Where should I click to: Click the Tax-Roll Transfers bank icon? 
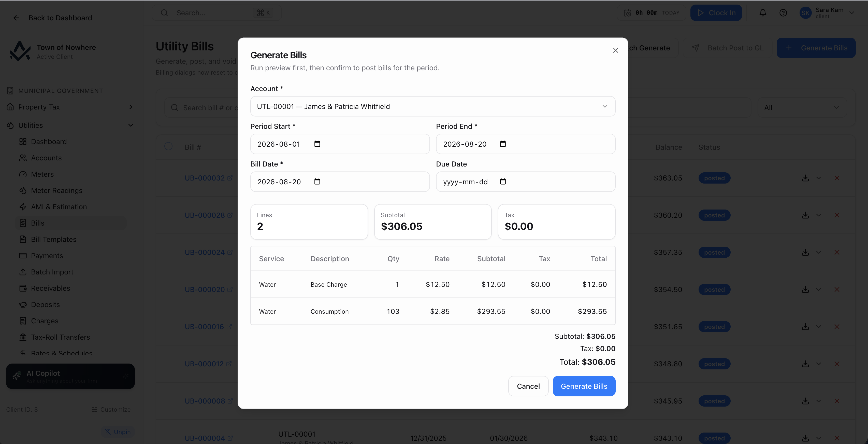[23, 337]
